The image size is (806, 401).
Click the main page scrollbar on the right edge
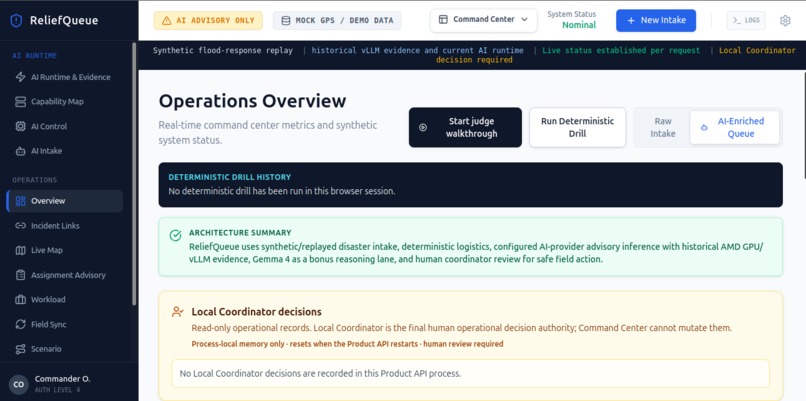(x=803, y=126)
